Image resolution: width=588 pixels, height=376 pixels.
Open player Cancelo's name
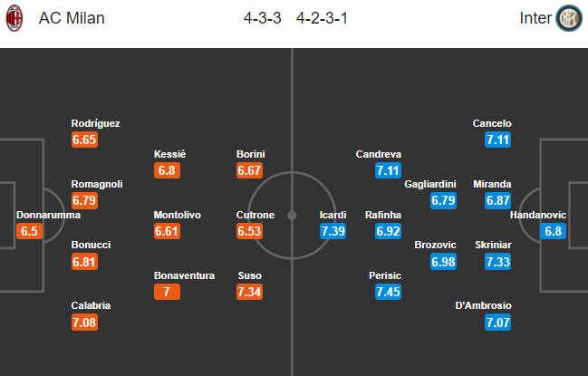tap(492, 123)
